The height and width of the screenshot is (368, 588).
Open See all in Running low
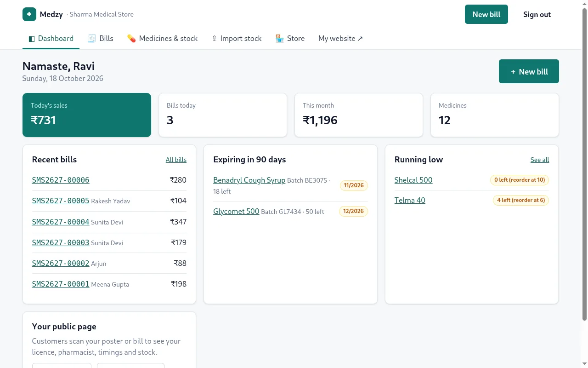(540, 160)
